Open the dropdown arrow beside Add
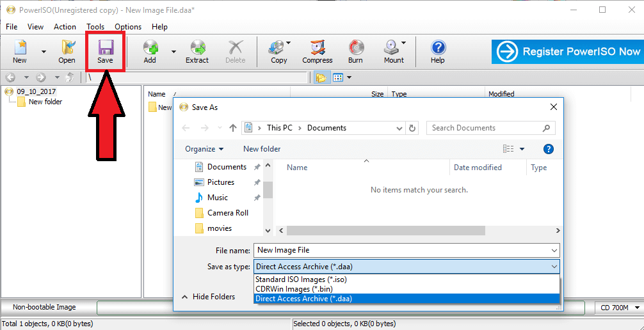 click(173, 52)
